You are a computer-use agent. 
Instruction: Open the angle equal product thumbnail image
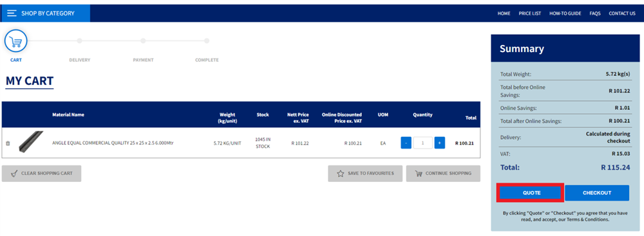[30, 142]
